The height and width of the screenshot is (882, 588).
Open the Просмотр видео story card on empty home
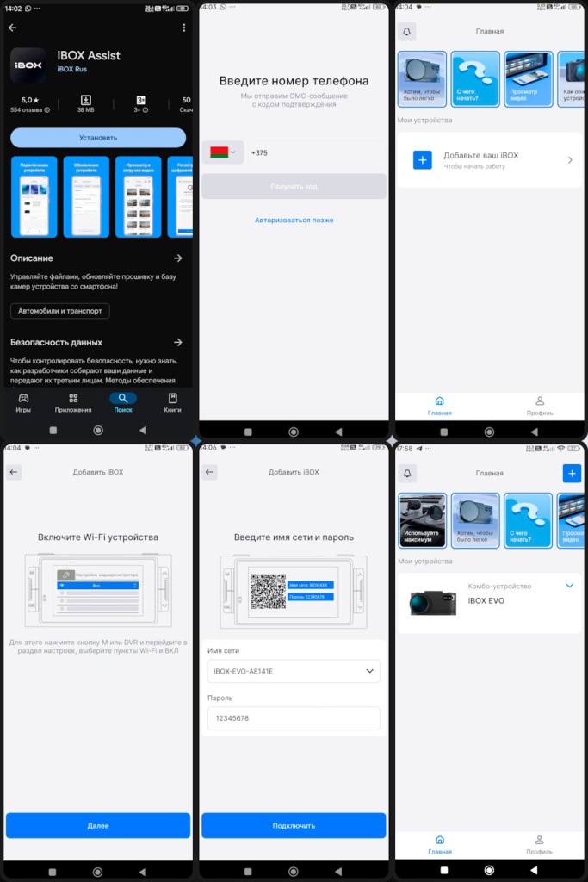tap(529, 78)
